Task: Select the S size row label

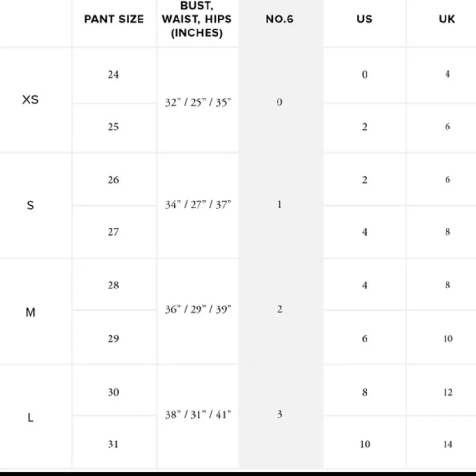Action: pyautogui.click(x=30, y=206)
